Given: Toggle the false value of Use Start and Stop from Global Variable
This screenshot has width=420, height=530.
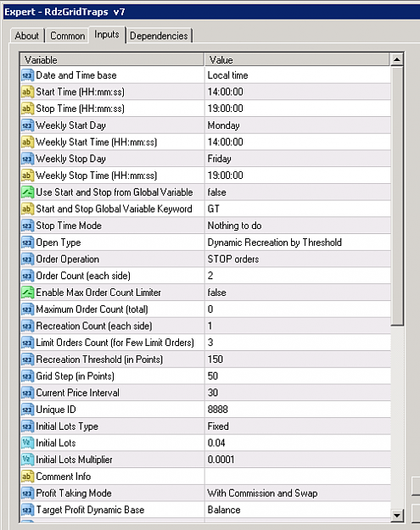Looking at the screenshot, I should click(298, 192).
